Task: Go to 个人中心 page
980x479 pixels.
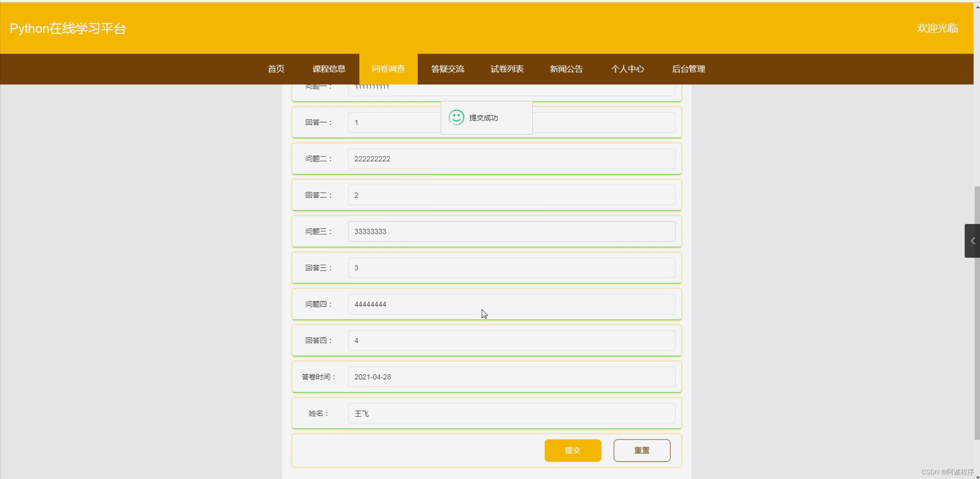Action: click(627, 69)
